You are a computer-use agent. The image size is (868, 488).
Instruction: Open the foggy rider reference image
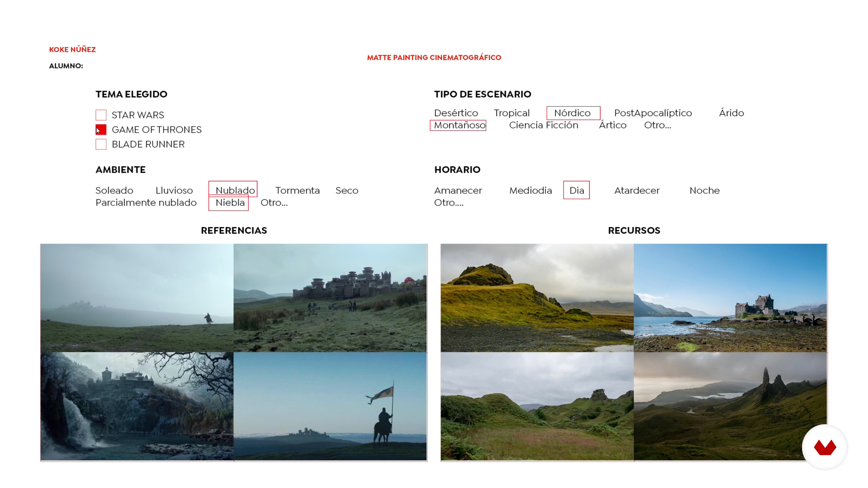[137, 298]
